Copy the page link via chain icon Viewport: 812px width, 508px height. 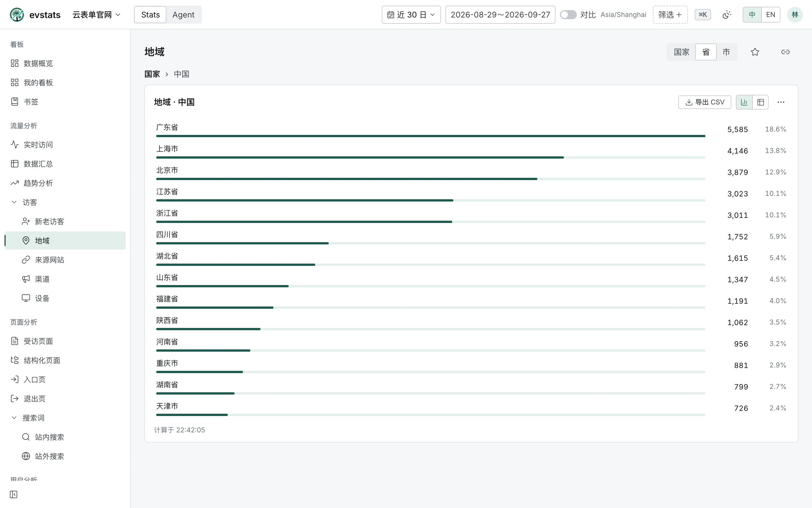click(785, 52)
